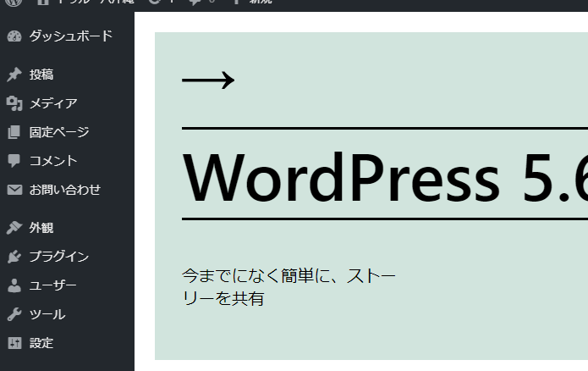The width and height of the screenshot is (588, 371).
Task: Click the plug icon for プラグイン
Action: coord(14,257)
